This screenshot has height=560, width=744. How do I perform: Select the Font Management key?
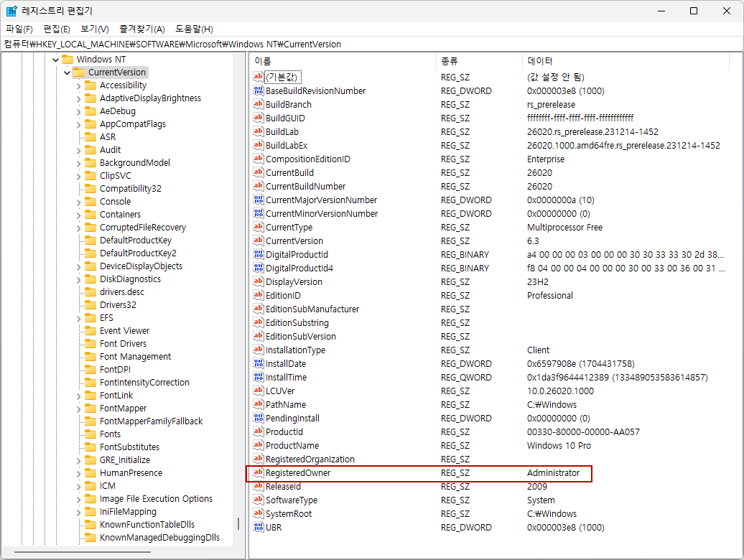(x=135, y=357)
